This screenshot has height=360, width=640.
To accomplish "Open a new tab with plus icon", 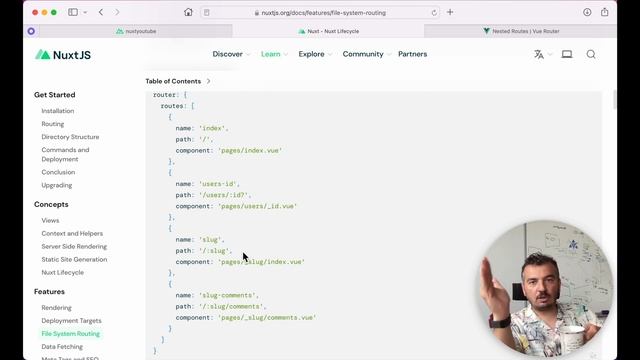I will (x=450, y=12).
